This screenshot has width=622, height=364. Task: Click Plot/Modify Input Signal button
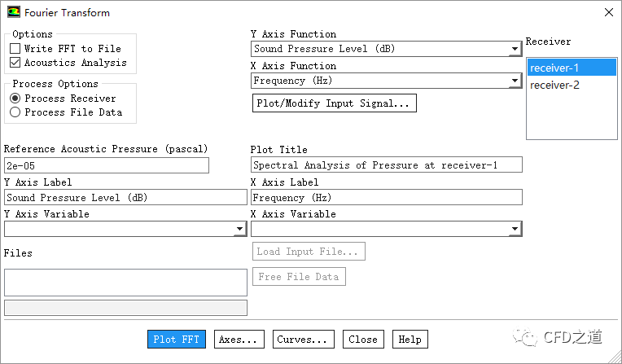click(335, 103)
